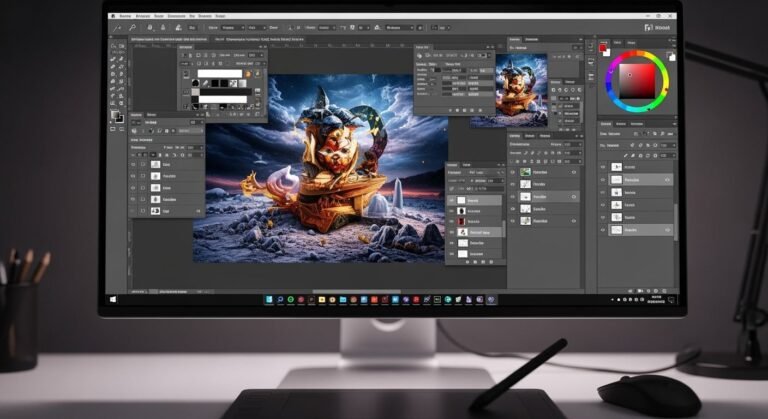This screenshot has height=419, width=768.
Task: Select the black blob brush swatch in the floating swatches panel
Action: (x=196, y=83)
